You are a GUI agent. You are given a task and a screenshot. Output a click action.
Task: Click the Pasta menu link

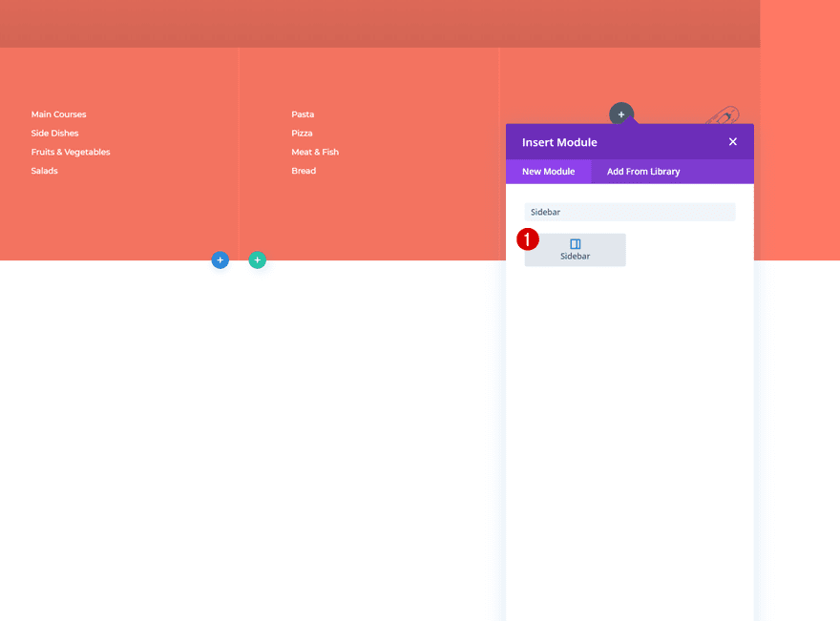click(303, 114)
